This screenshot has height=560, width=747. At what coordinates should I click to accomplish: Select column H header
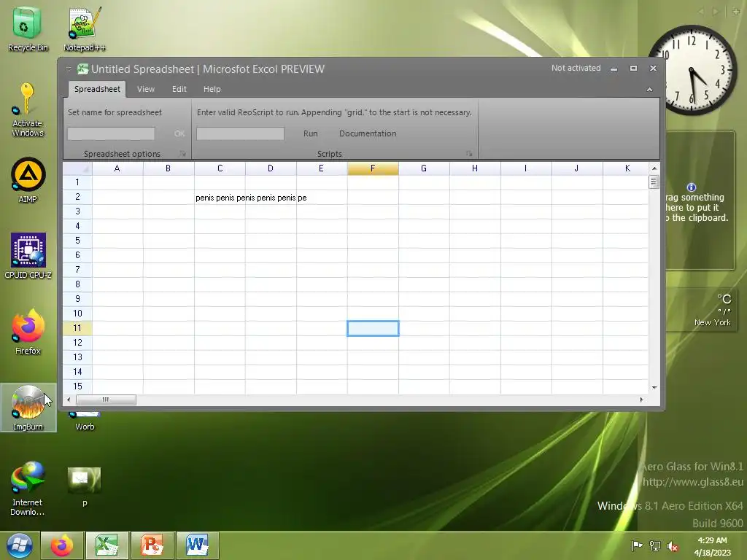475,168
